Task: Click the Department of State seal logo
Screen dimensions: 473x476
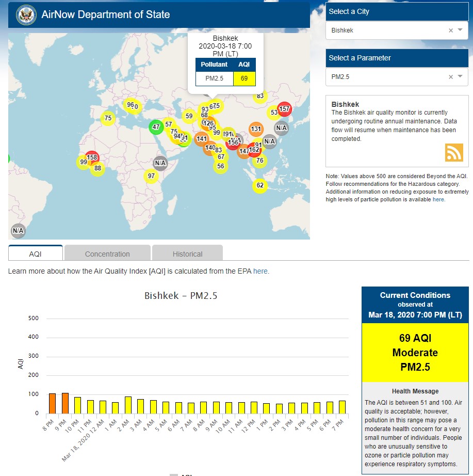Action: 26,14
